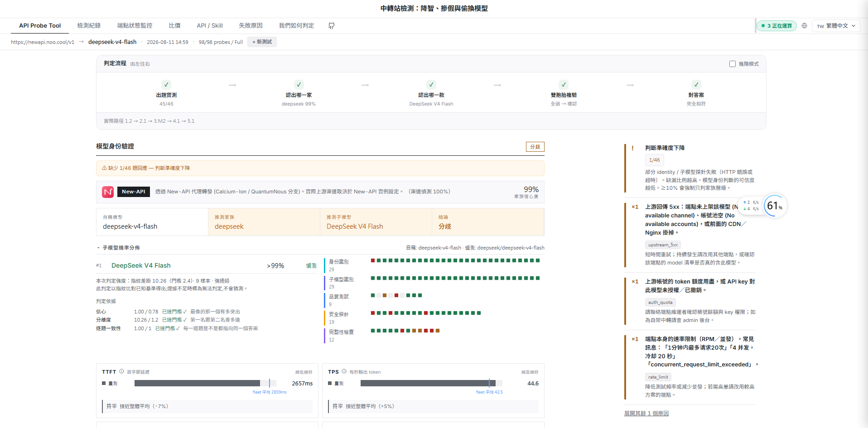This screenshot has width=868, height=428.
Task: Click the + 新測試 button
Action: tap(262, 42)
